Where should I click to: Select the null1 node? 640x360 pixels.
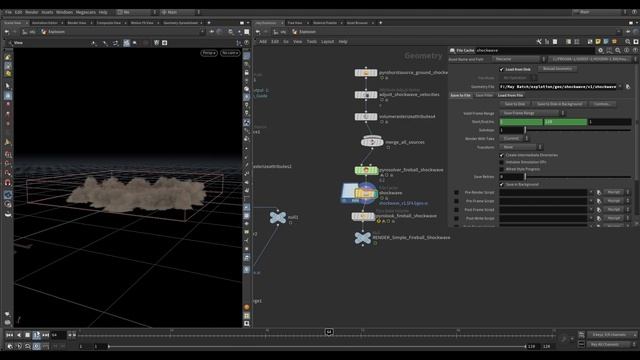[x=278, y=218]
